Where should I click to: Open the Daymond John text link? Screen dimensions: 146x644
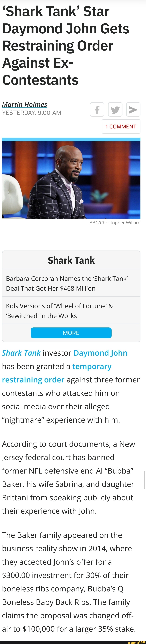(100, 353)
